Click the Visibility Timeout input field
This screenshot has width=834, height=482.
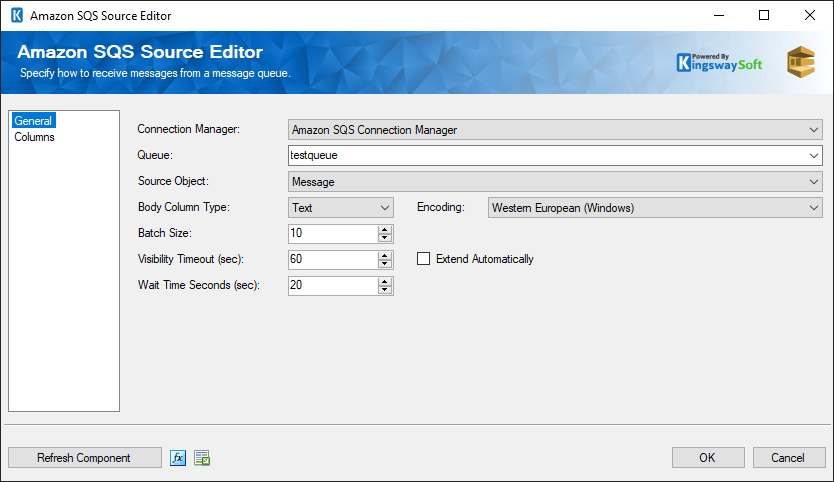pyautogui.click(x=333, y=260)
